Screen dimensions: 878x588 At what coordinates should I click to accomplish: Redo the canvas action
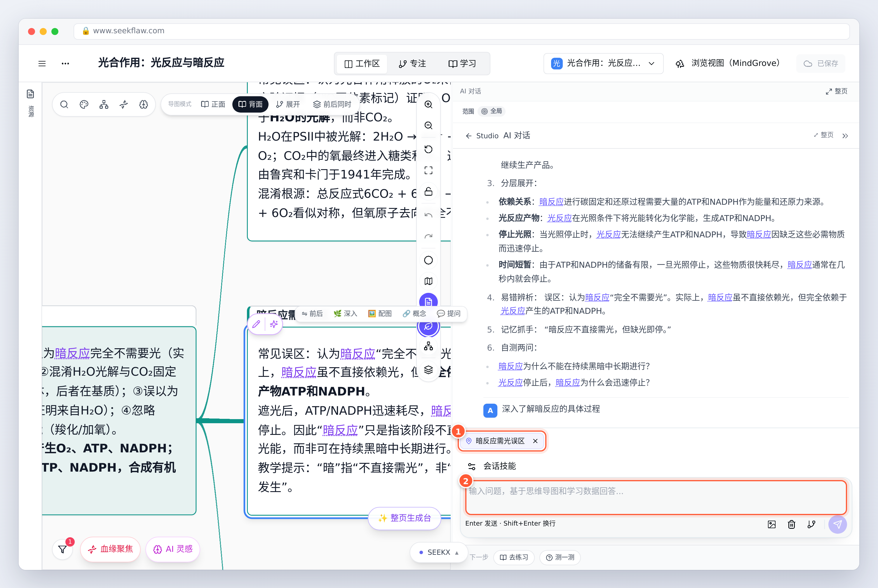tap(428, 236)
